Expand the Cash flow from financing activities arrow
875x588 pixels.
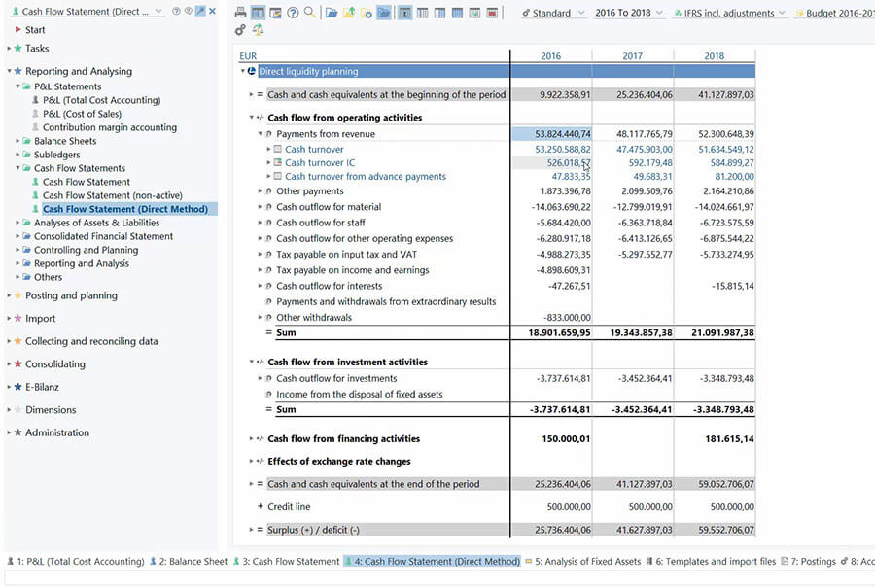point(251,438)
